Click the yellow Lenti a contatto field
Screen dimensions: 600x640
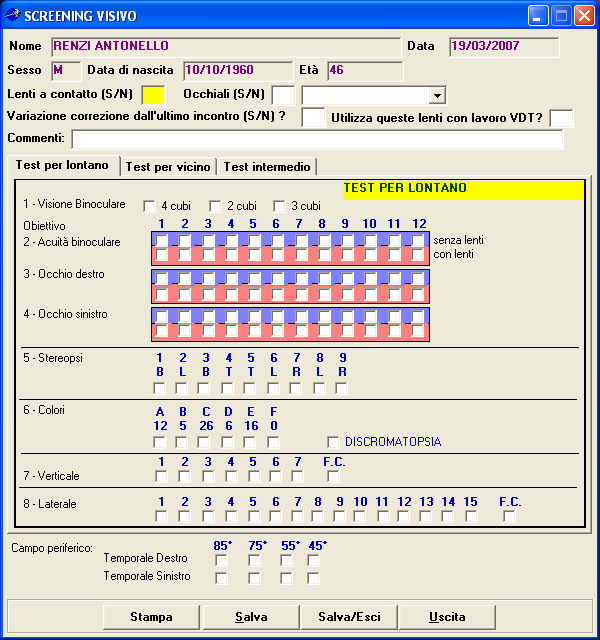[x=153, y=95]
